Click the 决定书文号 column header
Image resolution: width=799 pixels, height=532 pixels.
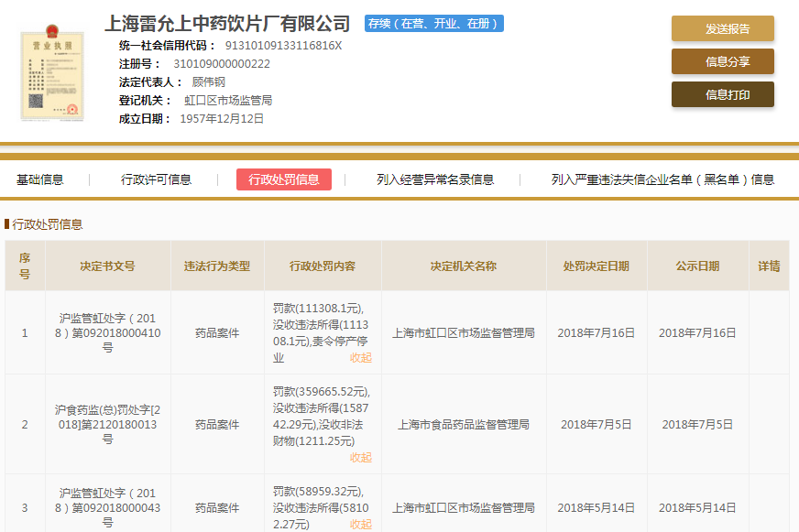[107, 266]
